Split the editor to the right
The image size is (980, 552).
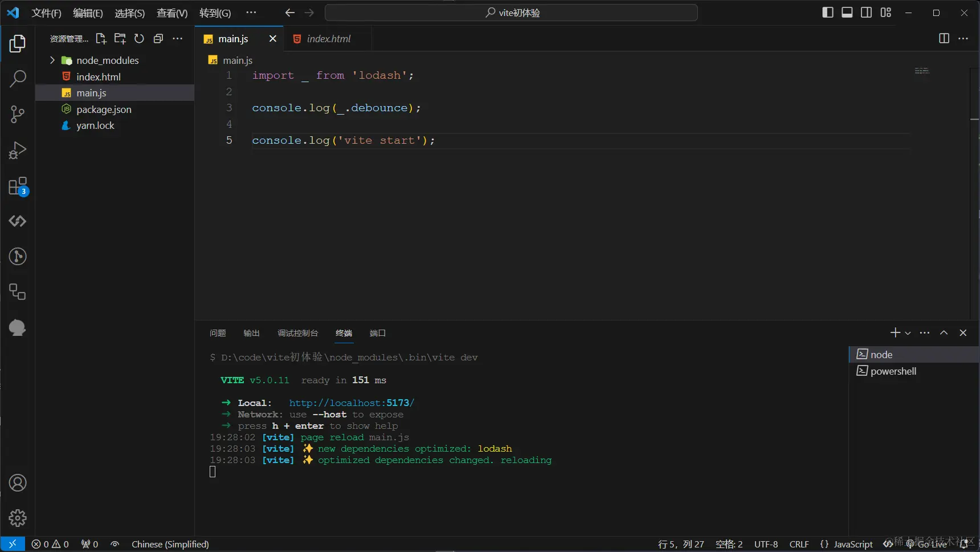pyautogui.click(x=944, y=38)
